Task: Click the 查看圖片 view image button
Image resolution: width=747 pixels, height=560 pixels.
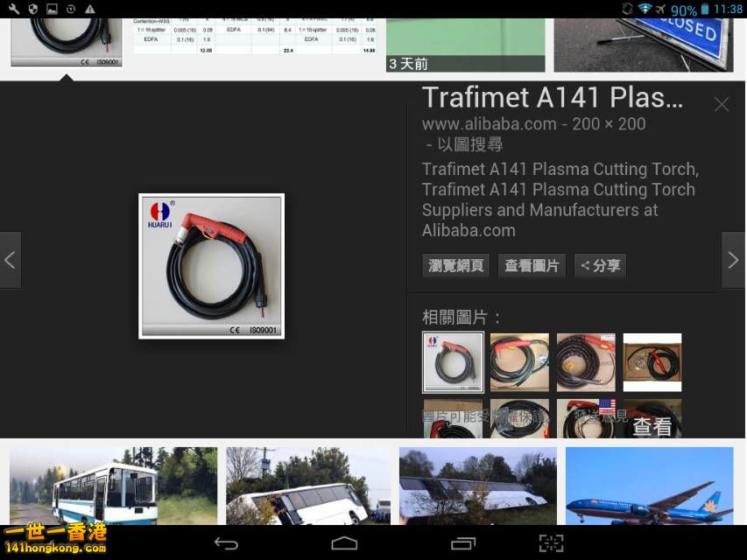Action: tap(532, 265)
